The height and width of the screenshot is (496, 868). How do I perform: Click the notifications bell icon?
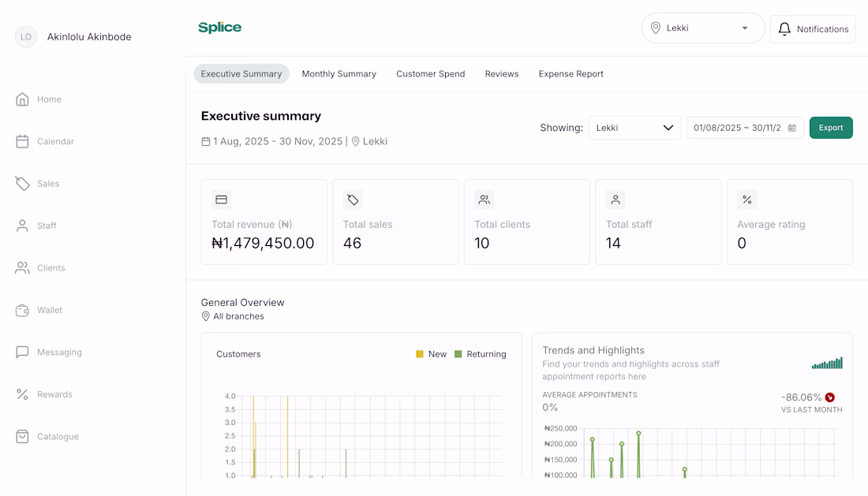click(x=784, y=29)
